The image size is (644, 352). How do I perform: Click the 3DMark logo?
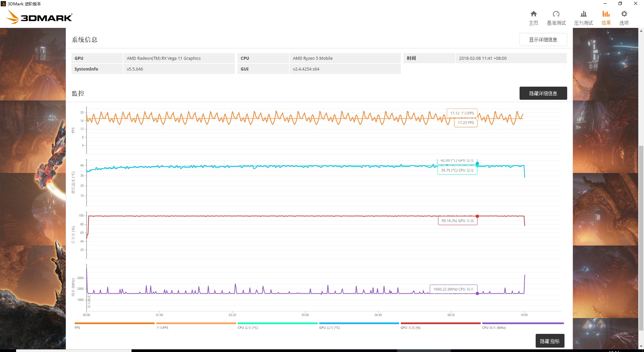coord(39,17)
